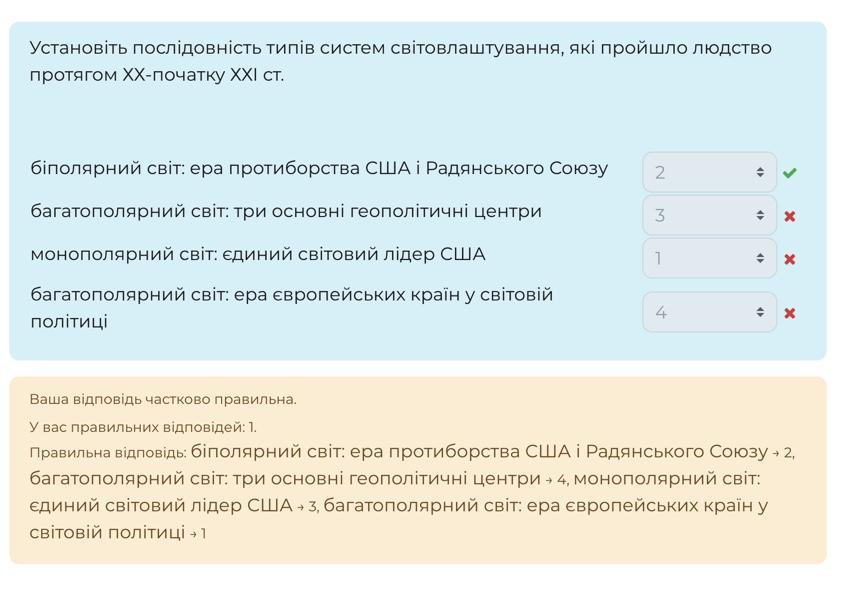Click the red cross beside dropdown showing 3
This screenshot has height=600, width=842.
[x=789, y=216]
